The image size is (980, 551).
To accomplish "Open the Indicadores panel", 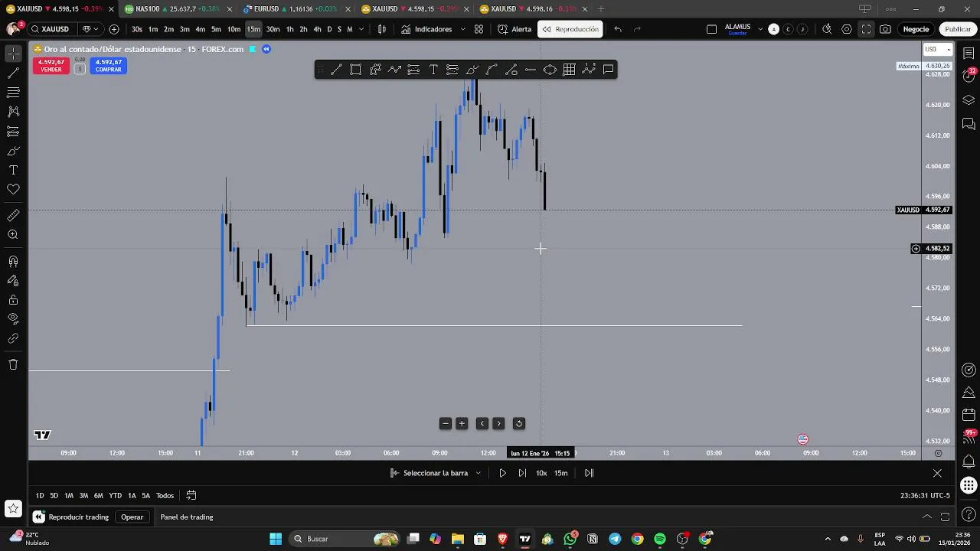I will coord(426,29).
